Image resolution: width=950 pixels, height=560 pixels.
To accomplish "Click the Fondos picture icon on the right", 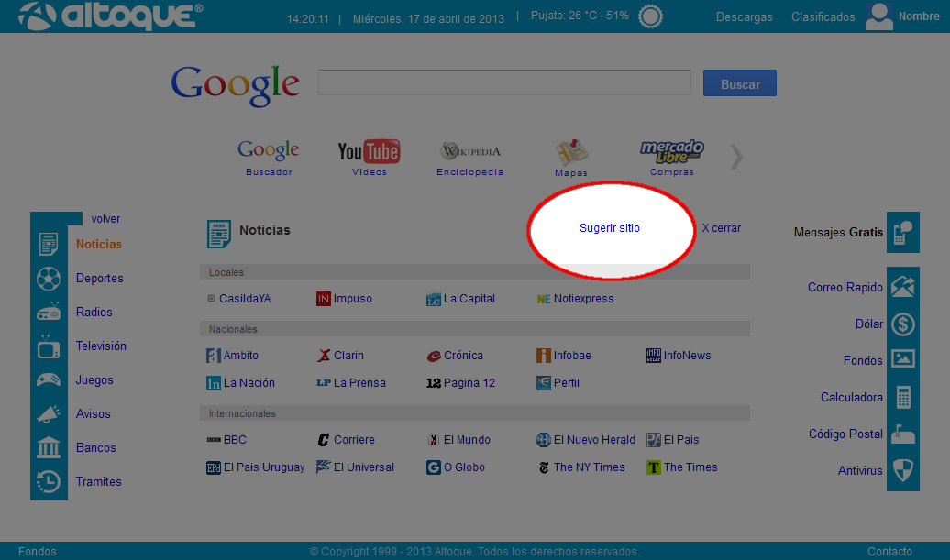I will [902, 359].
